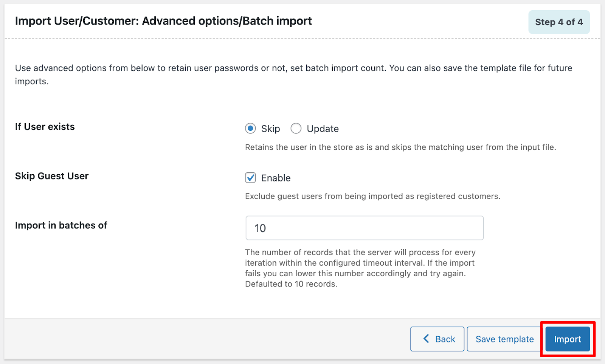Click the 'Enable' checkbox label text
This screenshot has width=605, height=364.
276,178
